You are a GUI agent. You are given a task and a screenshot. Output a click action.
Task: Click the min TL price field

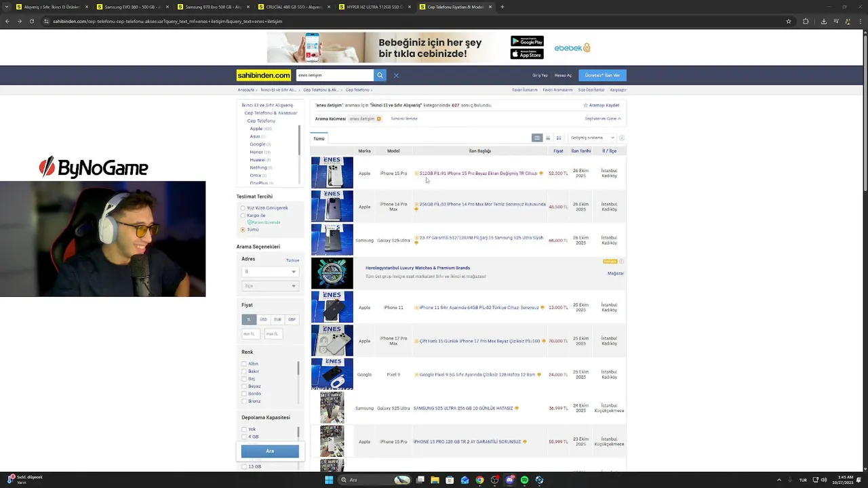[250, 333]
